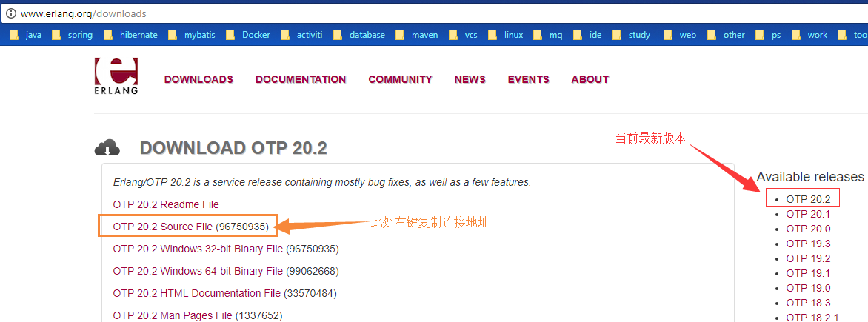This screenshot has height=322, width=868.
Task: Open the COMMUNITY nav menu
Action: tap(400, 79)
